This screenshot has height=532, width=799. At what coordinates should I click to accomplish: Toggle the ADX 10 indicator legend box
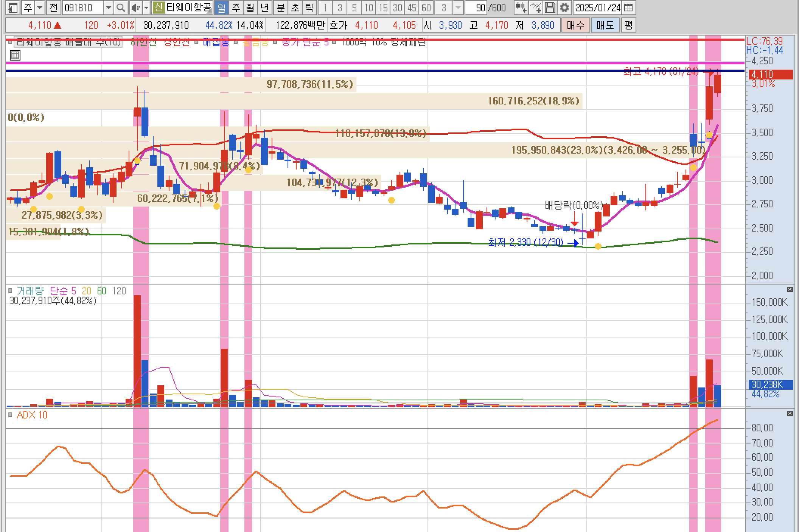[x=11, y=415]
